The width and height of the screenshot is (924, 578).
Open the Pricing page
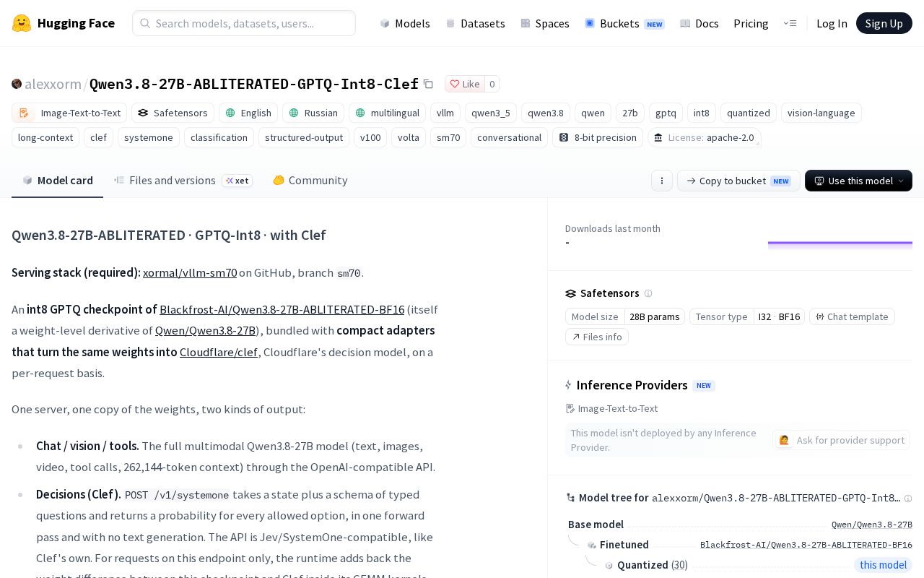(x=751, y=23)
